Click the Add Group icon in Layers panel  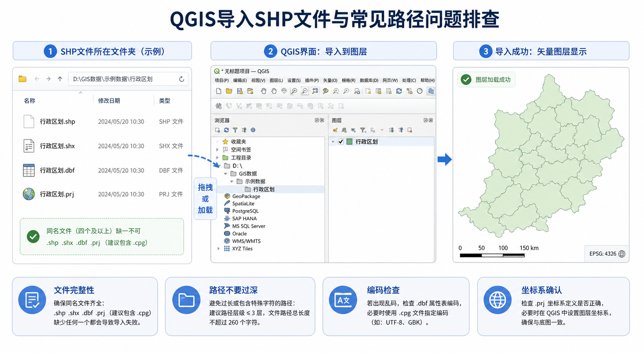344,130
